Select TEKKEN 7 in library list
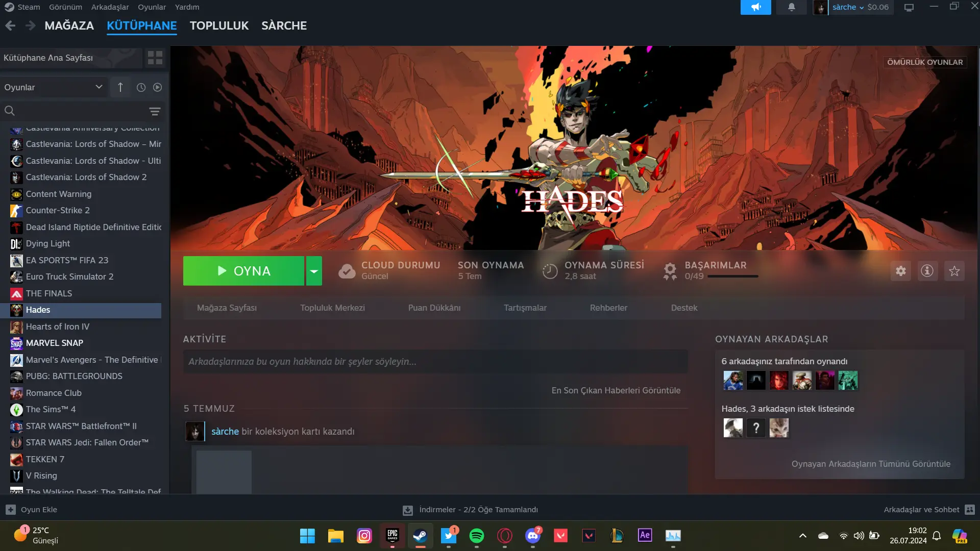This screenshot has height=551, width=980. (82, 459)
